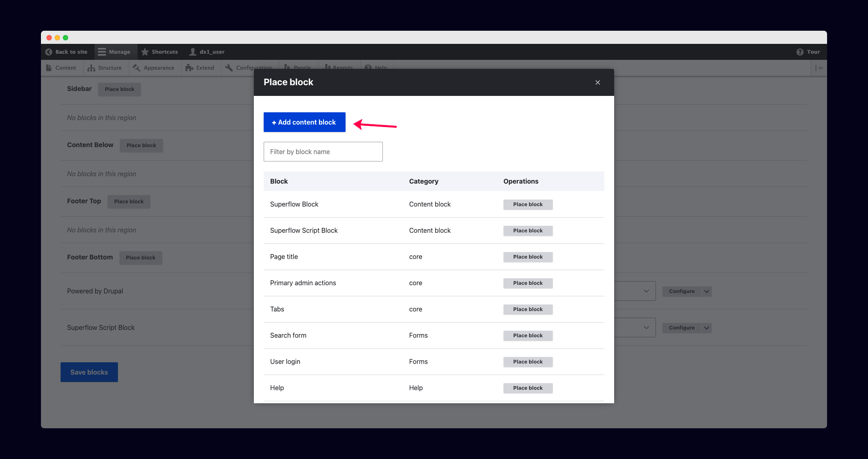Viewport: 868px width, 459px height.
Task: Expand Configure arrow for Powered by Drupal
Action: pos(707,291)
